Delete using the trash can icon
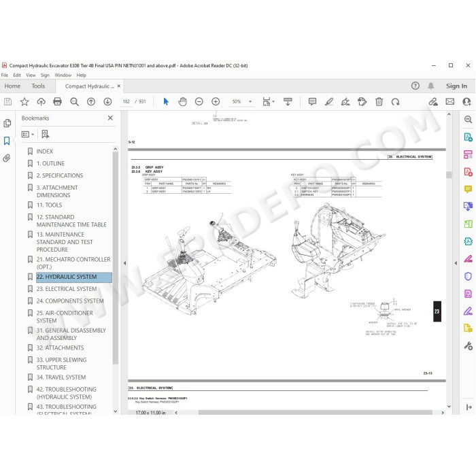This screenshot has height=476, width=476. pyautogui.click(x=379, y=102)
